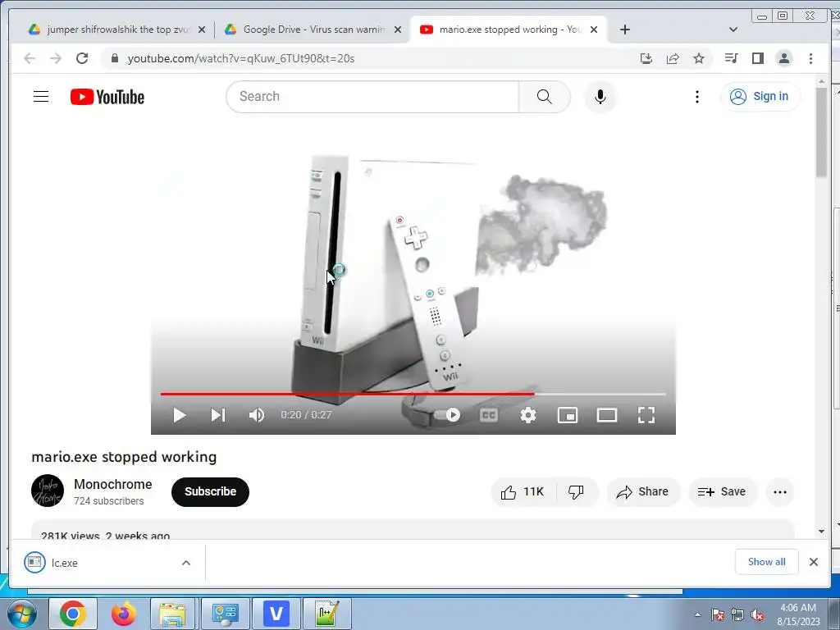
Task: Open the YouTube hamburger guide menu
Action: click(x=41, y=97)
